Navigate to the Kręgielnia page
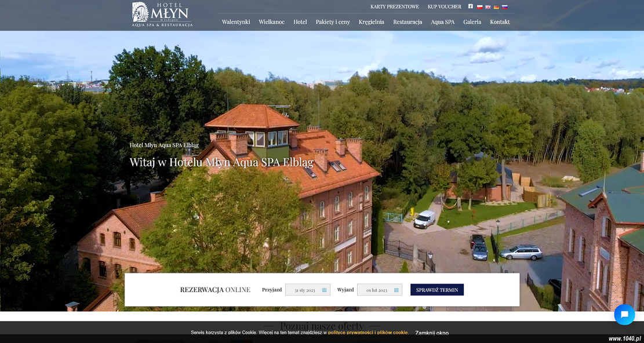The height and width of the screenshot is (343, 644). coord(372,22)
